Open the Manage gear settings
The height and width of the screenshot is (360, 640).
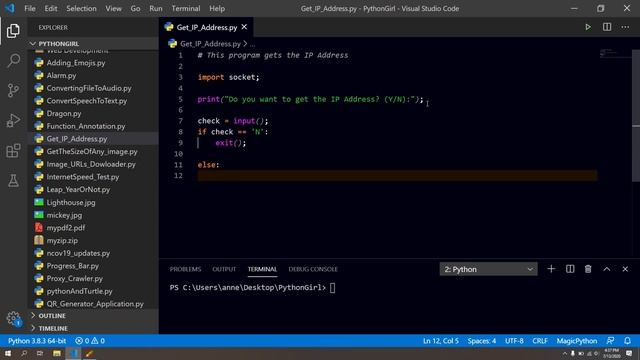pyautogui.click(x=13, y=318)
